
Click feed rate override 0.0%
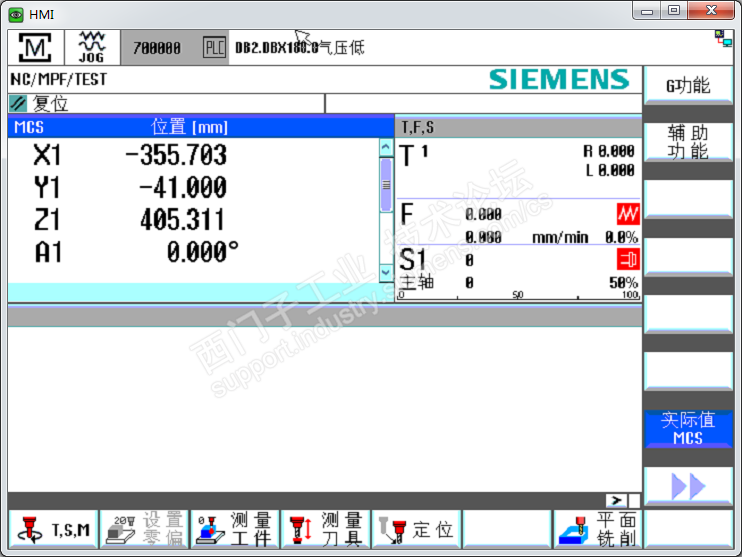tap(621, 237)
